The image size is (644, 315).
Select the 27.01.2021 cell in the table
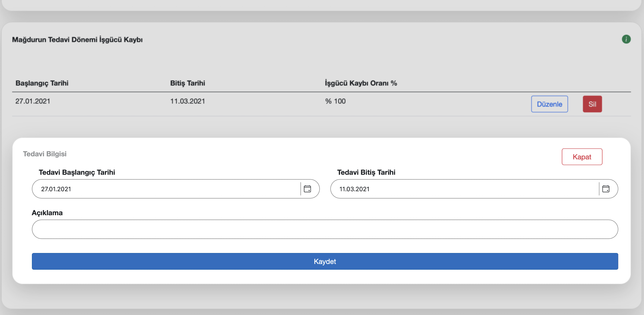(x=33, y=101)
